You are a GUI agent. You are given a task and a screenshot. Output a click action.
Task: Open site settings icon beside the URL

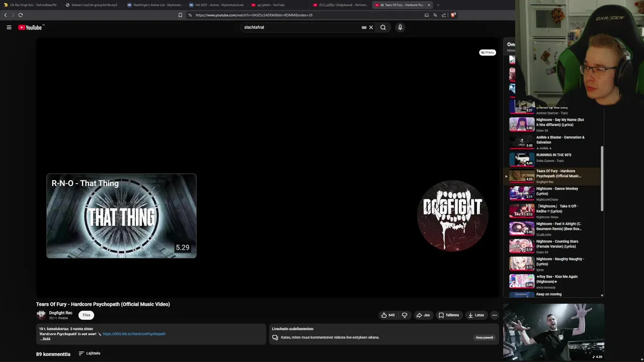(190, 15)
